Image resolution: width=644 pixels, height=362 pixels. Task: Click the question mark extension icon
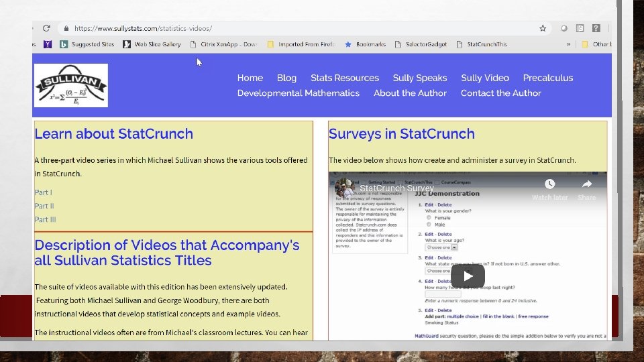tap(596, 28)
